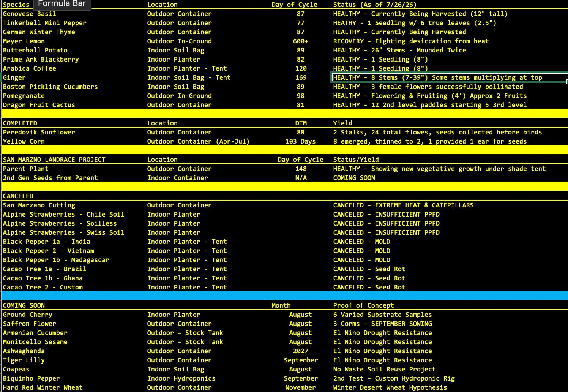Select 'Cacao Tree 1b - Ghana' cell
The height and width of the screenshot is (392, 568).
click(x=43, y=278)
